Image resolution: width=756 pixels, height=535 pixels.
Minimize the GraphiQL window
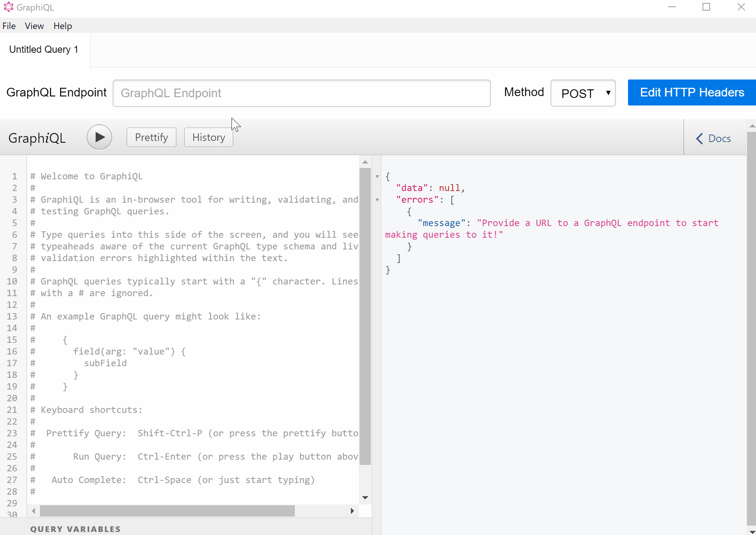[x=672, y=7]
